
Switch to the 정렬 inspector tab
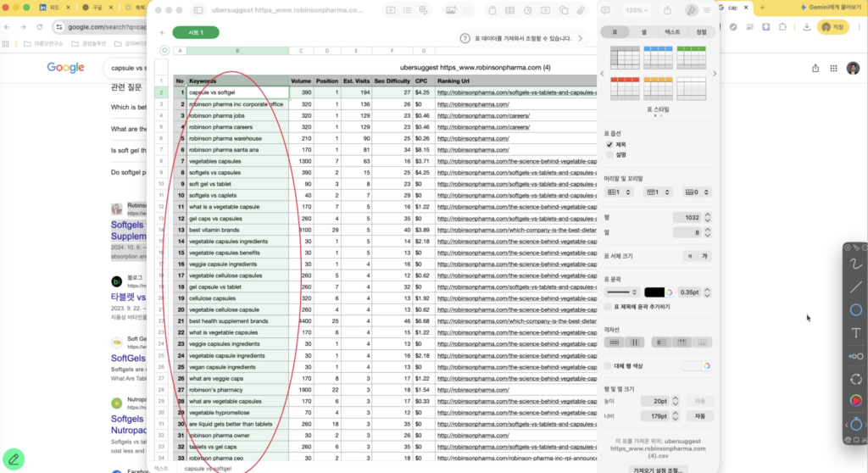coord(701,32)
